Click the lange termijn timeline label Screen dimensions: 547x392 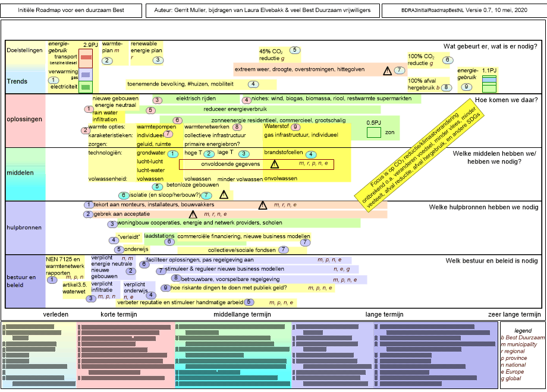click(385, 314)
